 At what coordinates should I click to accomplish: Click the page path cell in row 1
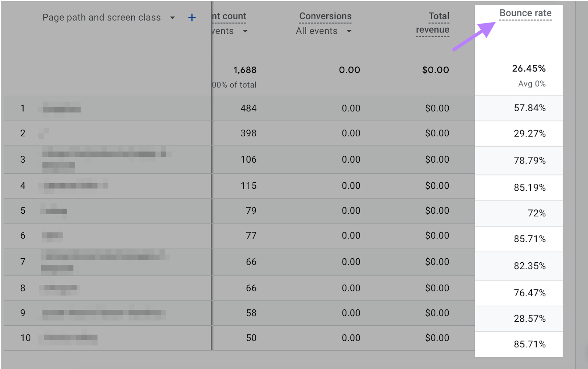point(61,108)
